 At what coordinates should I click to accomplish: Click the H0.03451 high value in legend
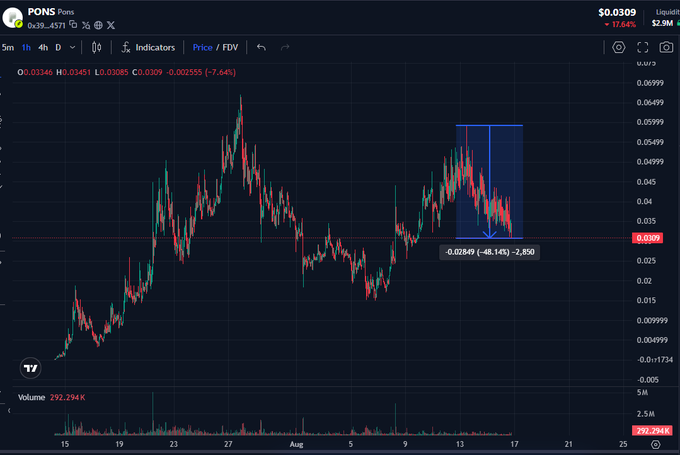tap(73, 72)
